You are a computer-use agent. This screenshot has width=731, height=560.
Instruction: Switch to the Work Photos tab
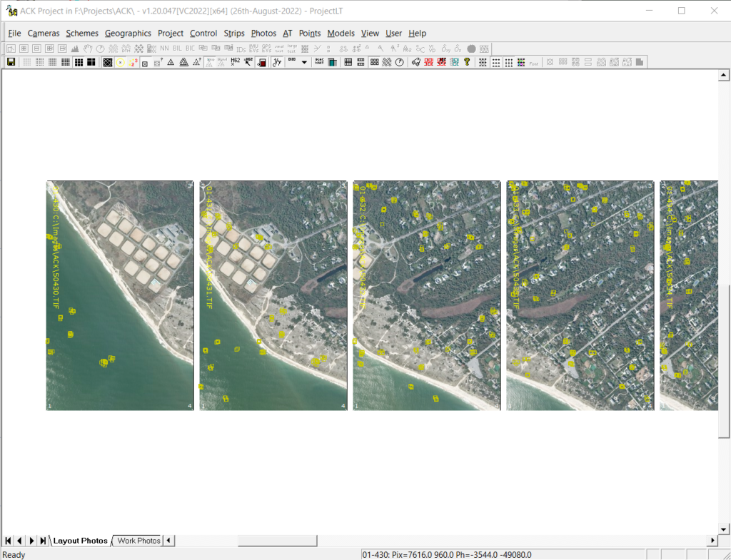coord(138,541)
